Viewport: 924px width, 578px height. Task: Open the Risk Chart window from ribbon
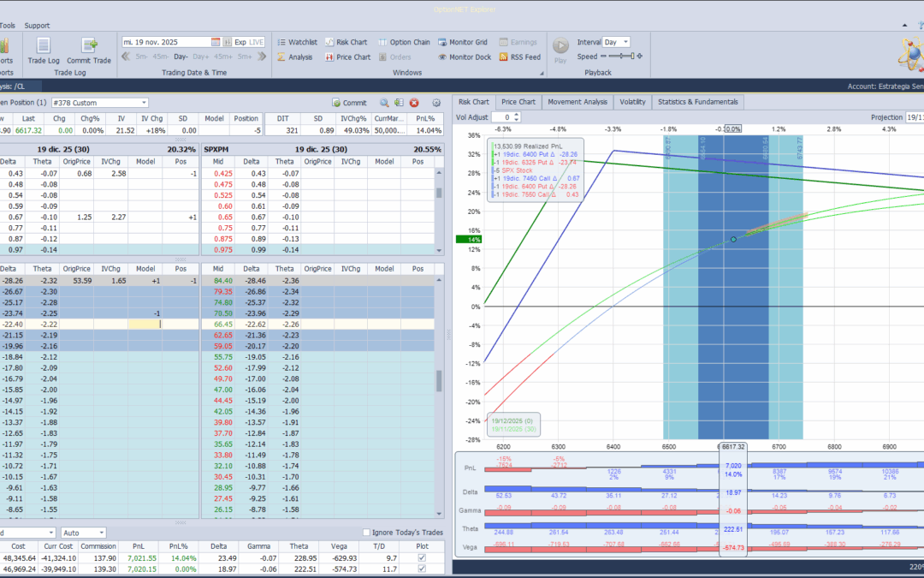[346, 42]
